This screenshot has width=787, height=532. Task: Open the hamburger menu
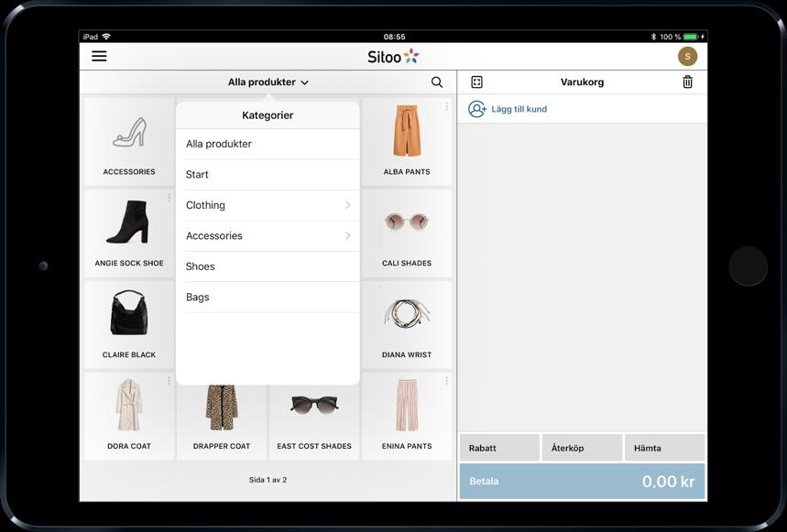tap(99, 56)
